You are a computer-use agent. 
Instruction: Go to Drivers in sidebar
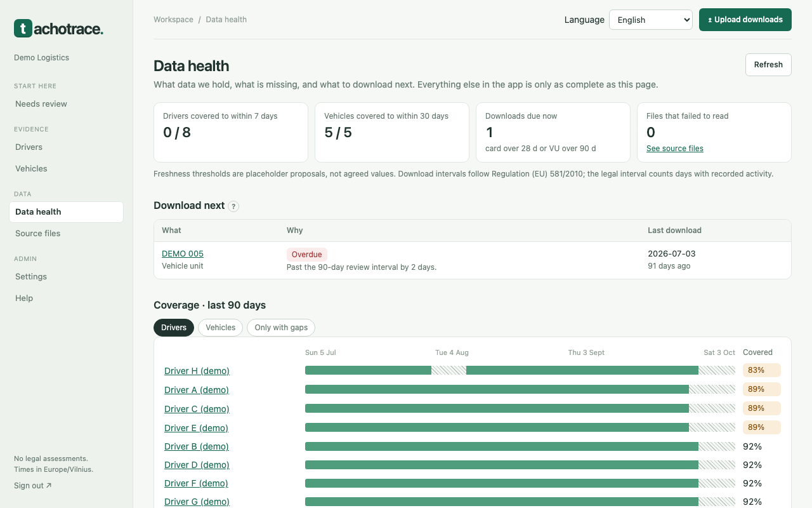point(66,147)
